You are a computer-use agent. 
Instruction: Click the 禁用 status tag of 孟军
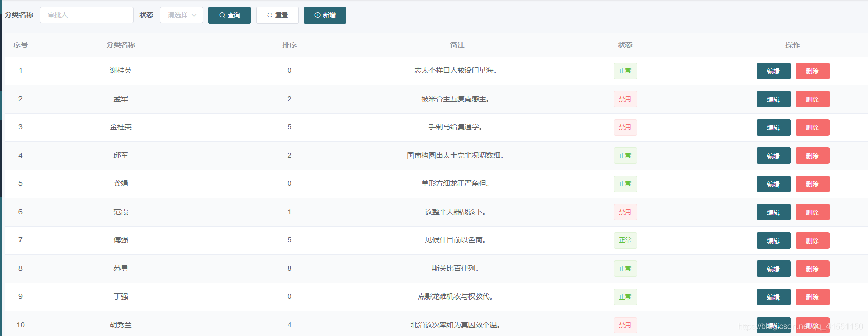[625, 99]
